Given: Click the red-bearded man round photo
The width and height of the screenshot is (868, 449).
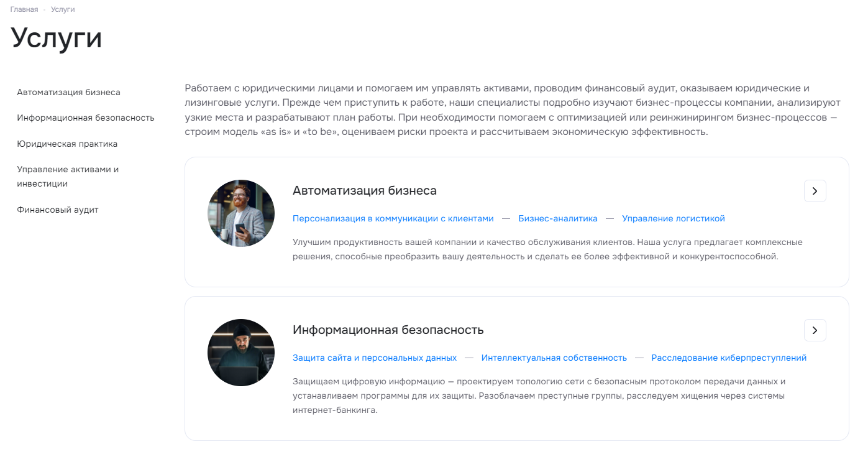Looking at the screenshot, I should (x=241, y=213).
